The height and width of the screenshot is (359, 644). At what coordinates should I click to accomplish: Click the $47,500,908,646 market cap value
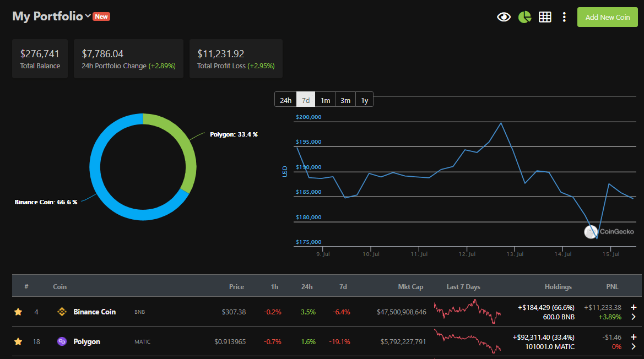(x=402, y=312)
